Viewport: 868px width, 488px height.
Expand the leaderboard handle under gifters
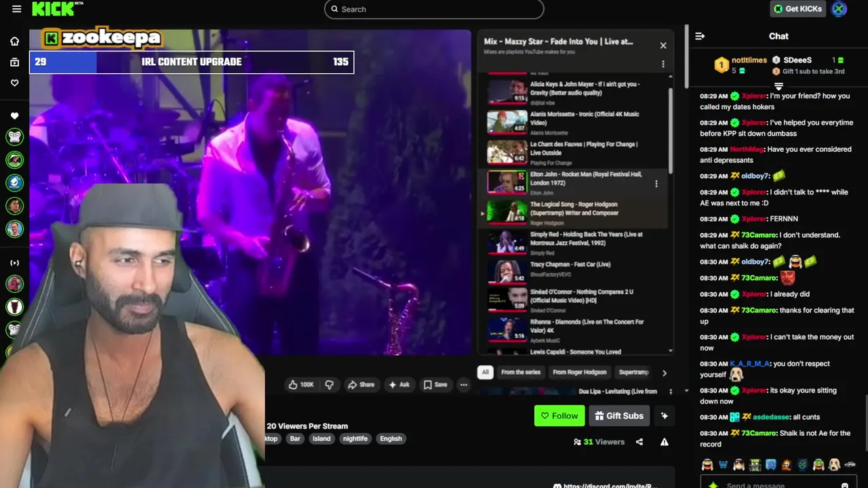click(778, 86)
